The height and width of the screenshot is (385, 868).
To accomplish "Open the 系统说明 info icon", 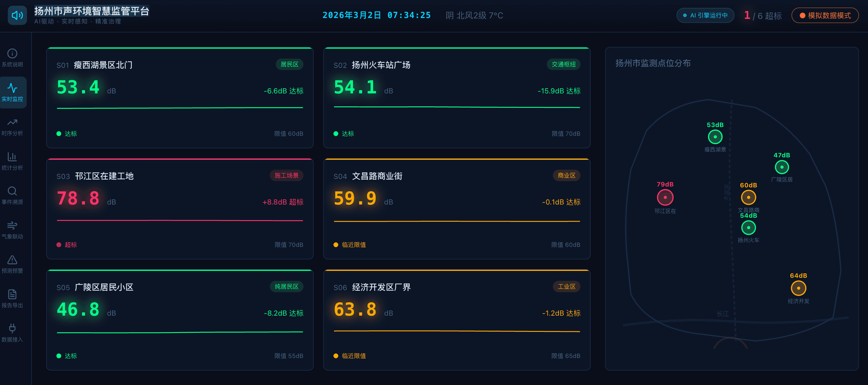I will point(12,53).
